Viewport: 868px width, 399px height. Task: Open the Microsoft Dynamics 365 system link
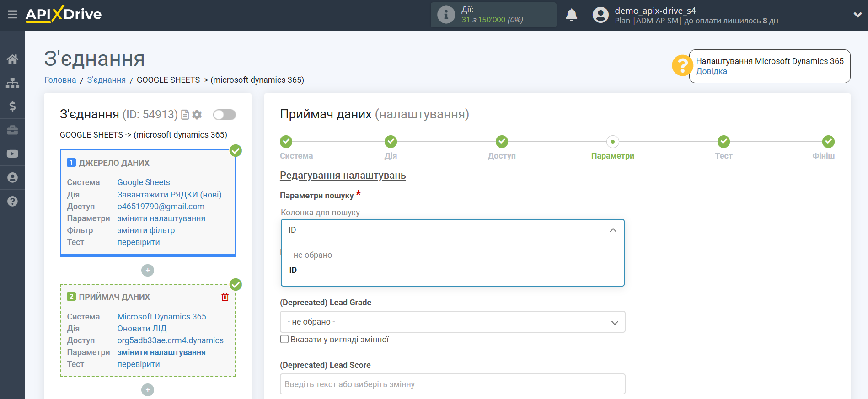(x=162, y=317)
